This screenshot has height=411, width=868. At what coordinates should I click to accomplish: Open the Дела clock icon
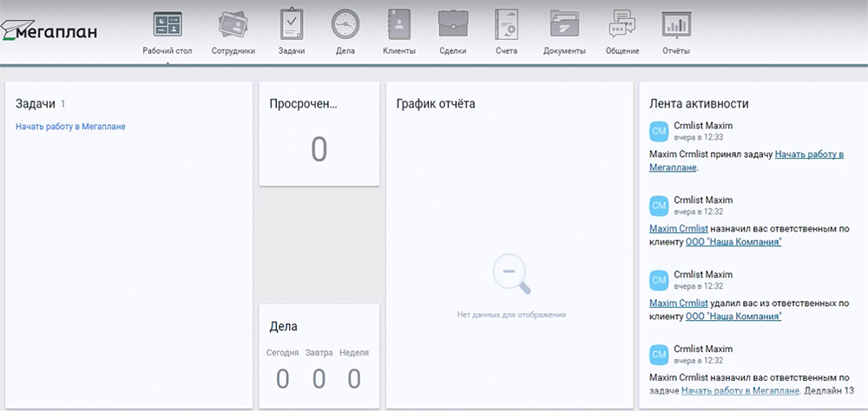[x=345, y=25]
